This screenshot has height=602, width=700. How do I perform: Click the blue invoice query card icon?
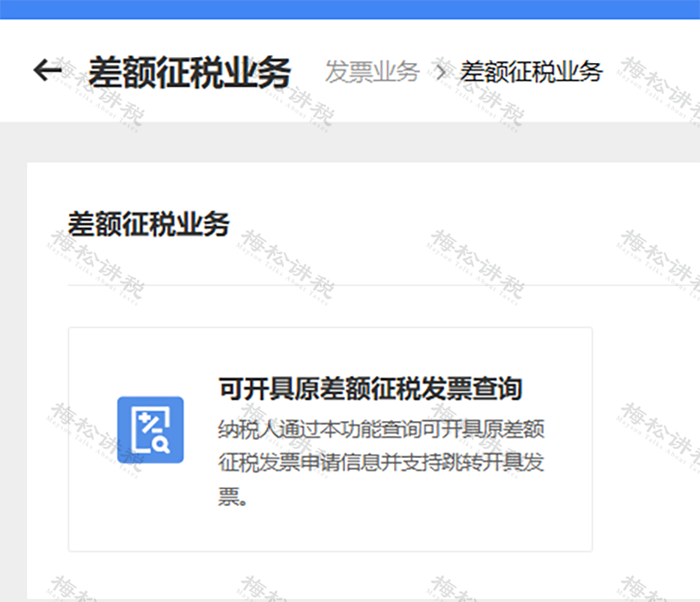pyautogui.click(x=150, y=429)
